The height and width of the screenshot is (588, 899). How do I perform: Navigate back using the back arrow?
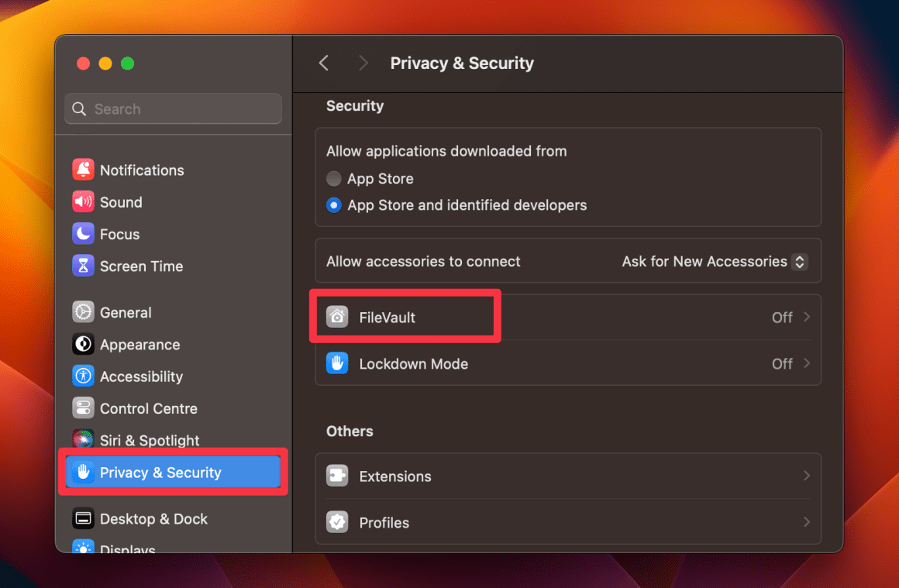click(323, 63)
